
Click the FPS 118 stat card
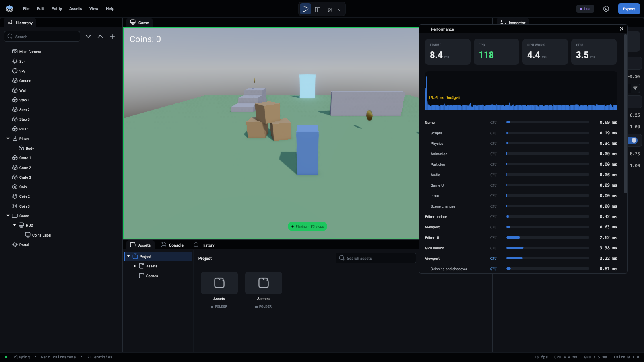(496, 52)
